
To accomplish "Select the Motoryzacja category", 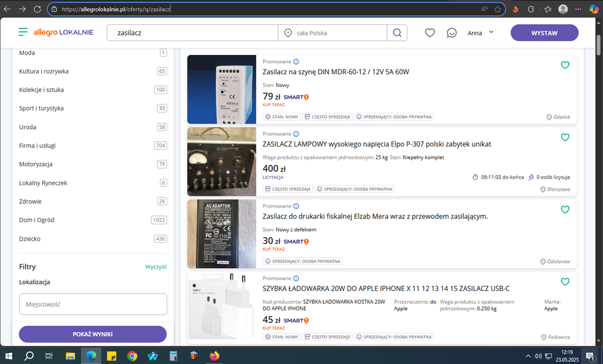I will tap(37, 164).
